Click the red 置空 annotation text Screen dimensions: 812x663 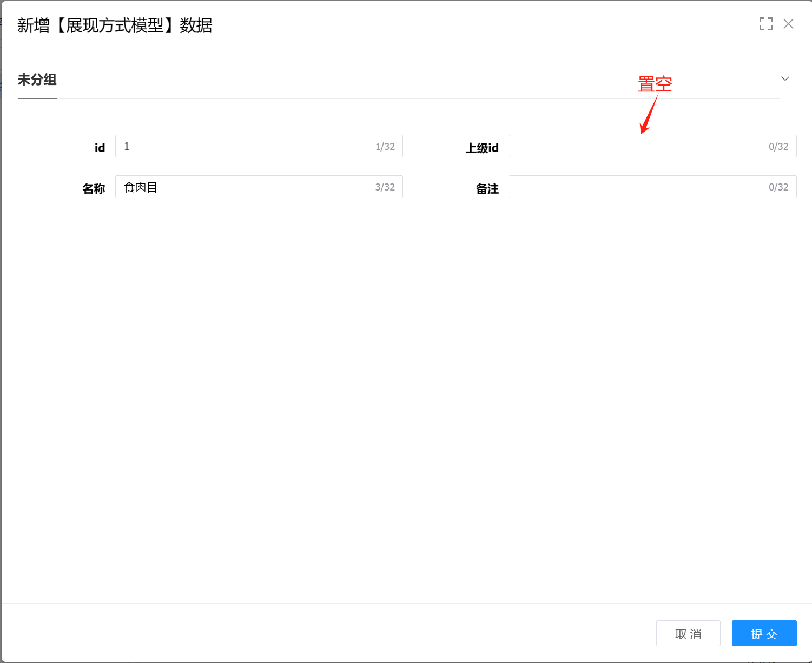coord(655,84)
